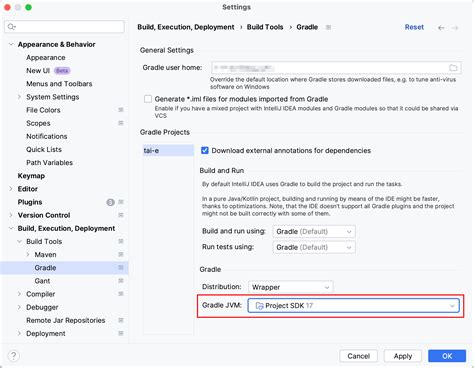Enable Generate *.iml files for Gradle modules

[148, 99]
